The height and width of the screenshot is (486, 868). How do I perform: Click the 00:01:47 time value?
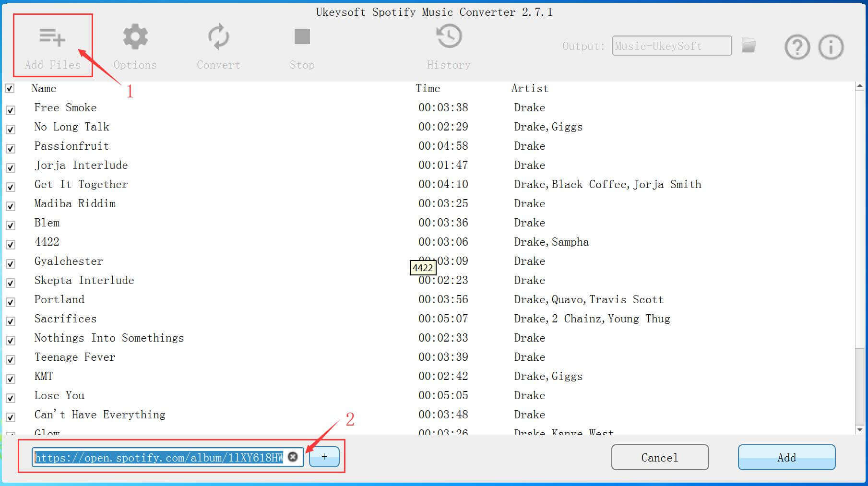point(443,165)
